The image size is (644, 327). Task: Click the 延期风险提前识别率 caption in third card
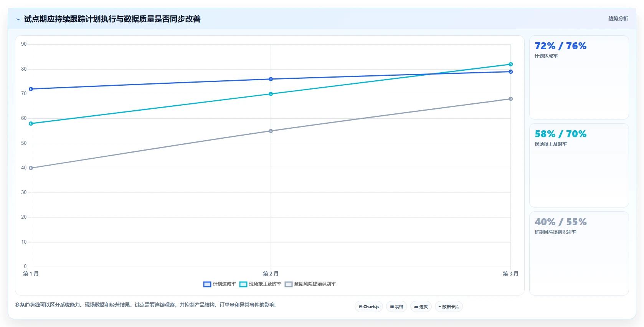click(555, 232)
